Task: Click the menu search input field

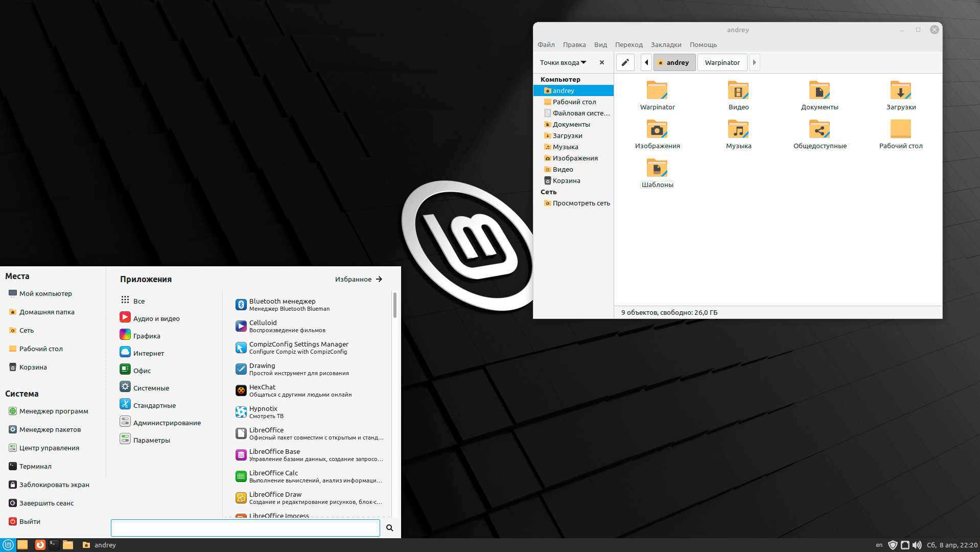Action: pos(245,528)
